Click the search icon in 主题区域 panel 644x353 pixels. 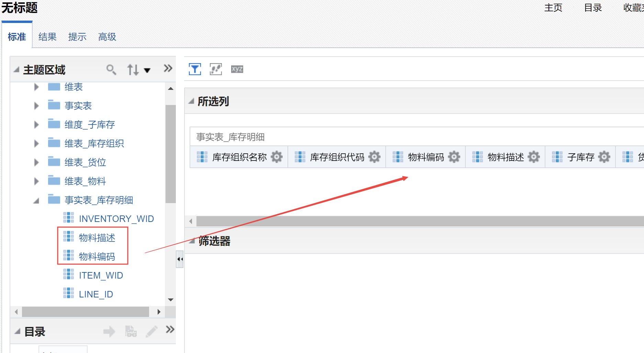click(111, 70)
